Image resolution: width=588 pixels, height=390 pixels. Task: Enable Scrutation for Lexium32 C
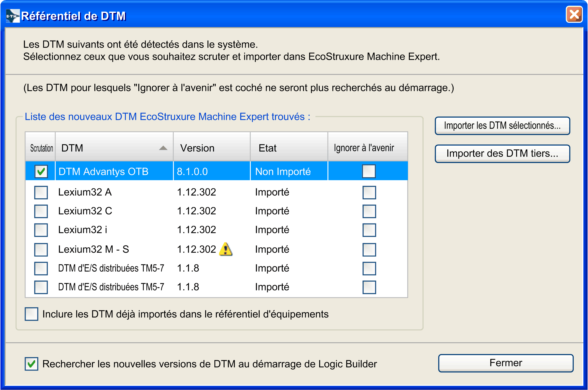tap(41, 211)
